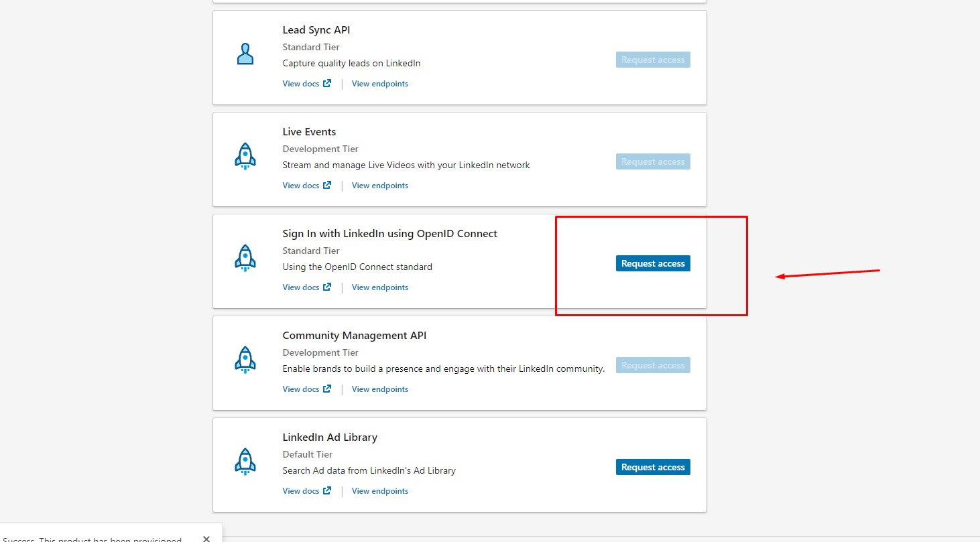The image size is (980, 542).
Task: Open View docs for LinkedIn Ad Library
Action: tap(307, 491)
